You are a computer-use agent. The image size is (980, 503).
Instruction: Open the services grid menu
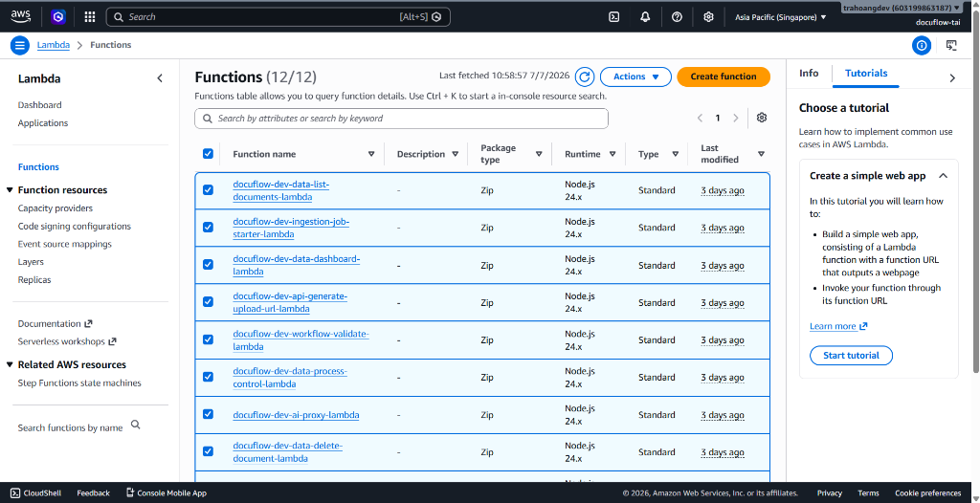click(90, 17)
